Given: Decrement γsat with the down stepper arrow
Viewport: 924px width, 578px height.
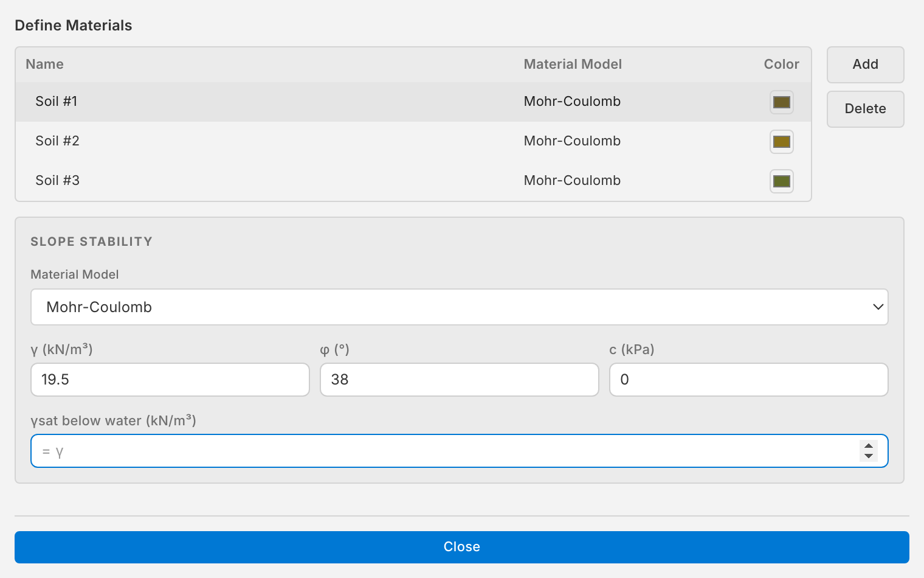Looking at the screenshot, I should tap(869, 456).
